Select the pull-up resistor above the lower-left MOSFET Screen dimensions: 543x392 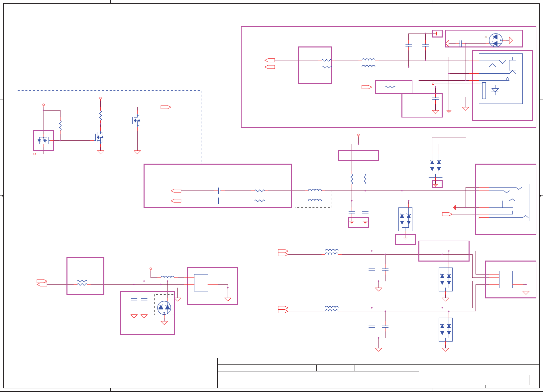(x=100, y=116)
